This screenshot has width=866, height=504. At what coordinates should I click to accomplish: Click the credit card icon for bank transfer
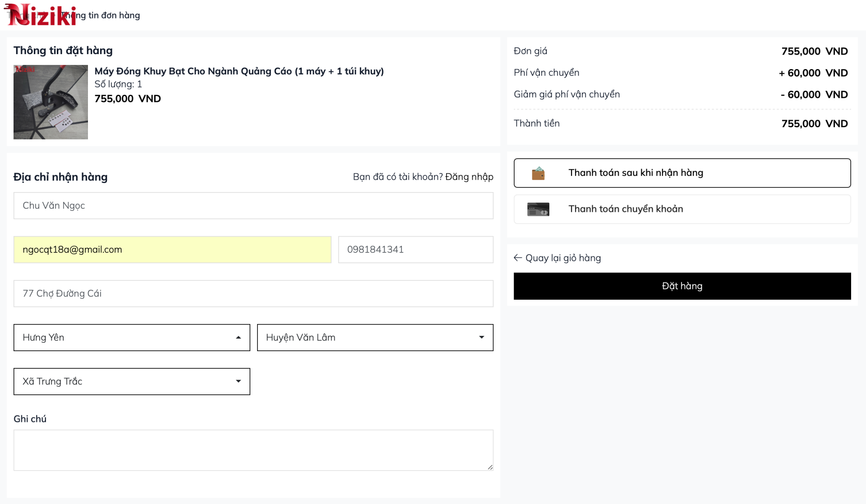538,209
